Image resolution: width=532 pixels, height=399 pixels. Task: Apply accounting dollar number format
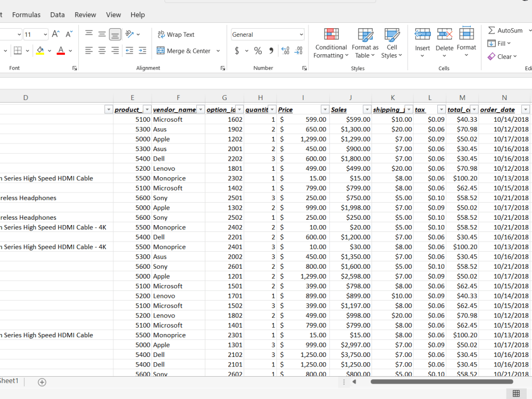point(237,51)
